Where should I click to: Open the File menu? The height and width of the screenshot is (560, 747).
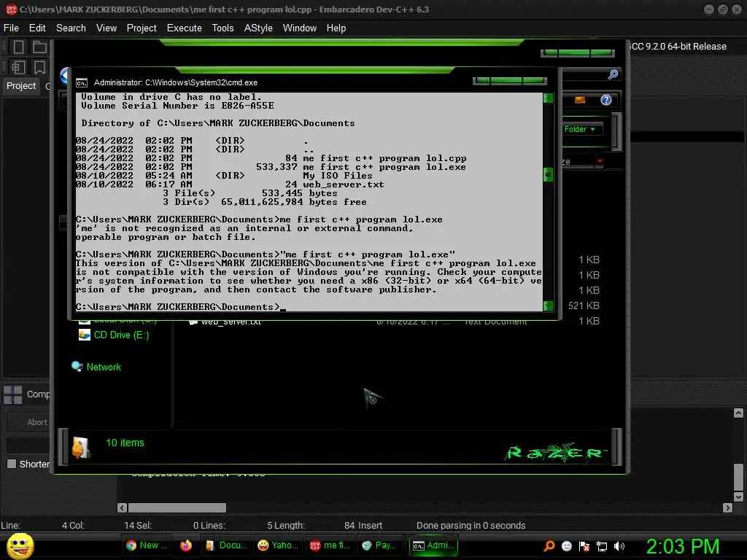click(11, 28)
